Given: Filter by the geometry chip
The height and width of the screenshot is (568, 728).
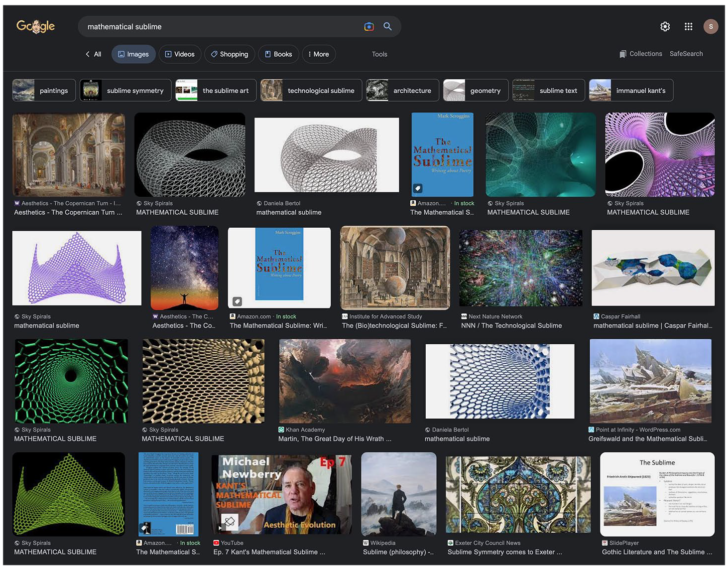Looking at the screenshot, I should point(476,90).
